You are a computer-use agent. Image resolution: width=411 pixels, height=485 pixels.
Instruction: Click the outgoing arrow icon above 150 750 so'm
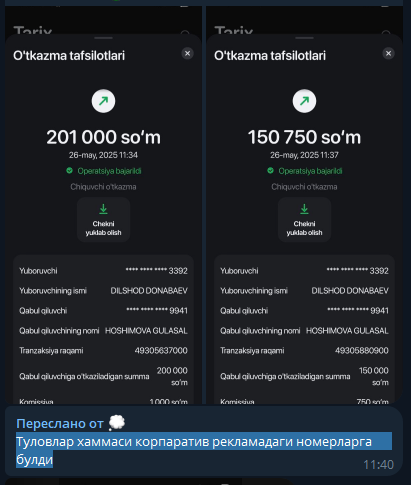[x=304, y=101]
